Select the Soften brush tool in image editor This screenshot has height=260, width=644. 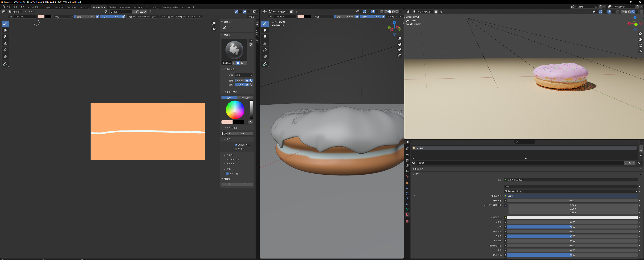tap(5, 30)
